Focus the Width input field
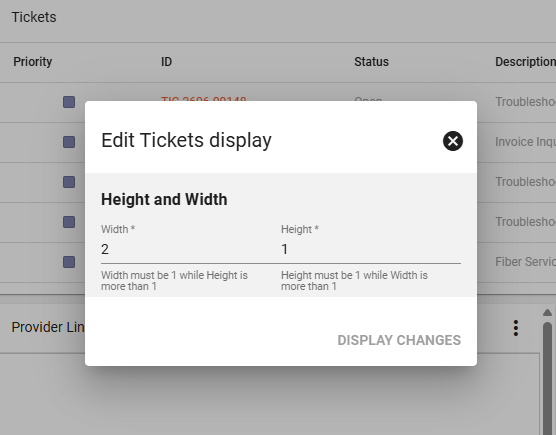This screenshot has height=435, width=556. click(187, 249)
